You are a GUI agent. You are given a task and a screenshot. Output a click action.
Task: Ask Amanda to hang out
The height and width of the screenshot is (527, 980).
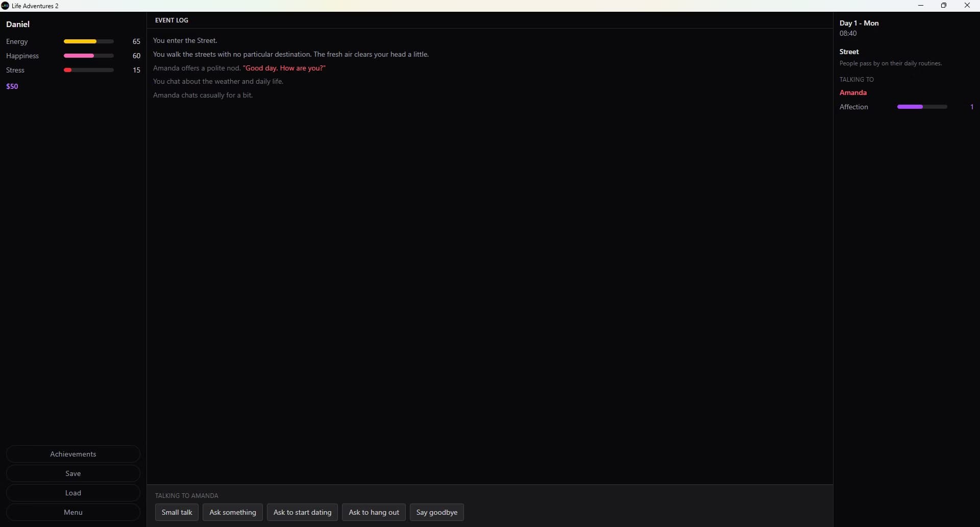point(374,512)
